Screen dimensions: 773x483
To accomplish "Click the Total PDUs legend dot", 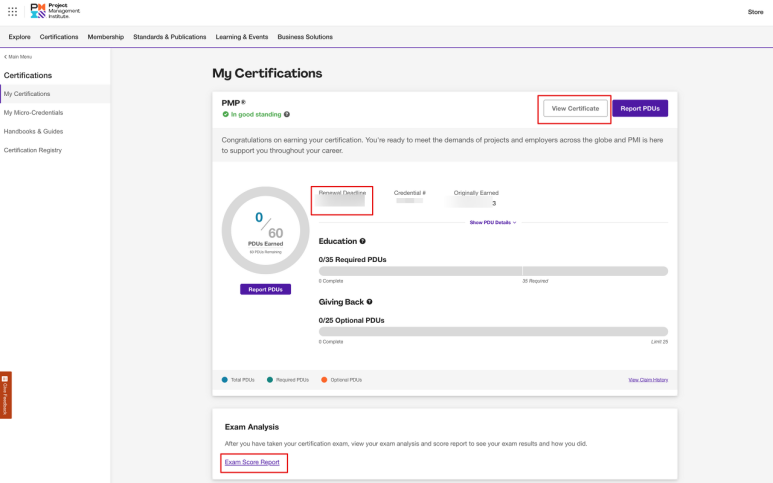I will pos(225,380).
